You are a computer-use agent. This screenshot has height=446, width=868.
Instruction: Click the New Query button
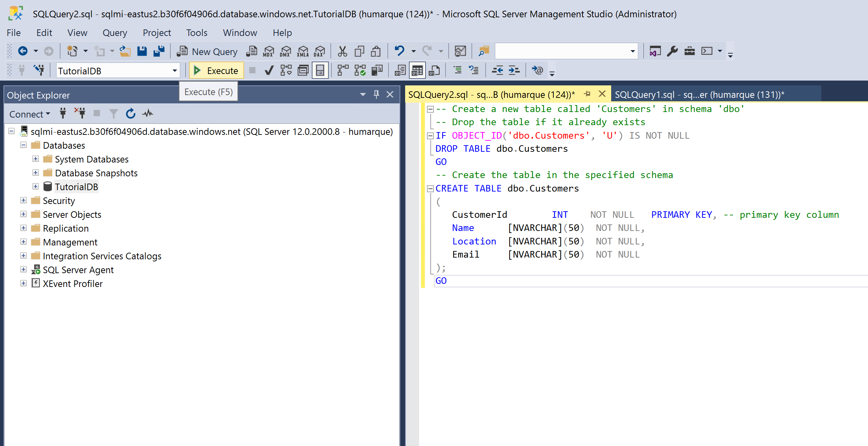(207, 52)
